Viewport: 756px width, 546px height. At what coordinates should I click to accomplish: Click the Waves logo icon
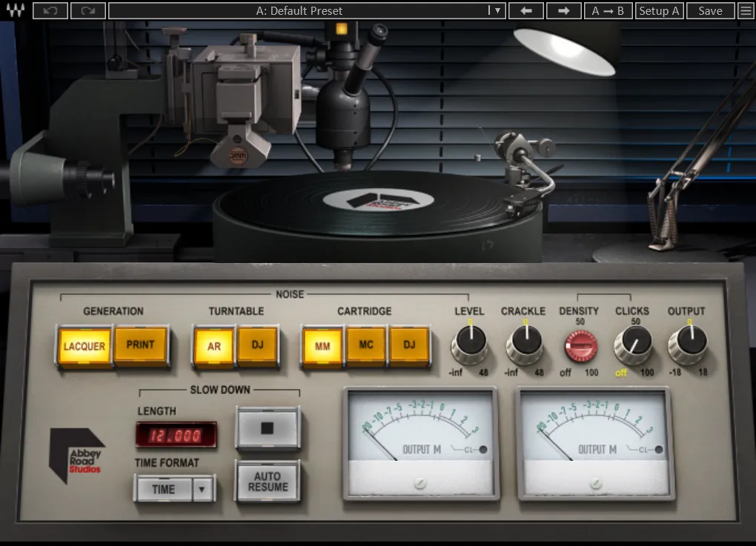pyautogui.click(x=16, y=11)
